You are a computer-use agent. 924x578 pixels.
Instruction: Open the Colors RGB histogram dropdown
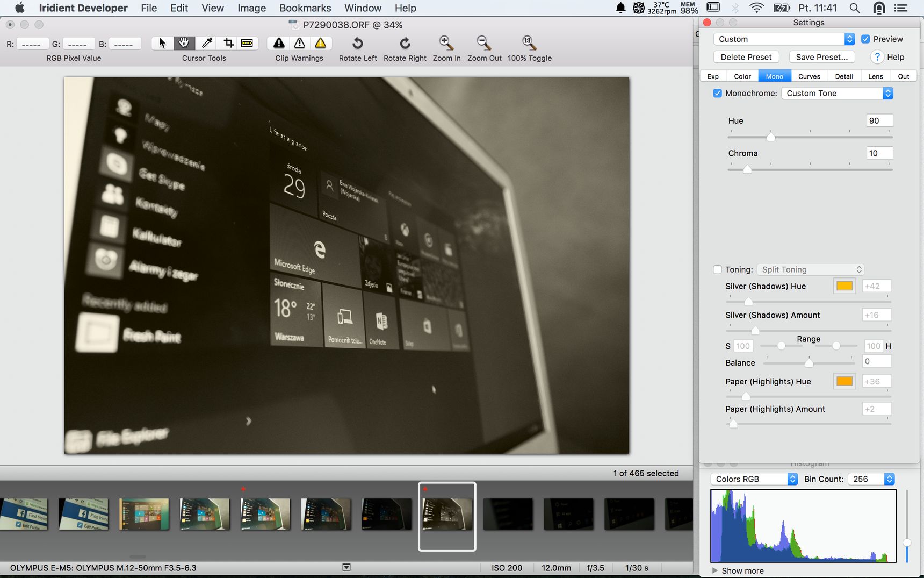click(x=754, y=479)
